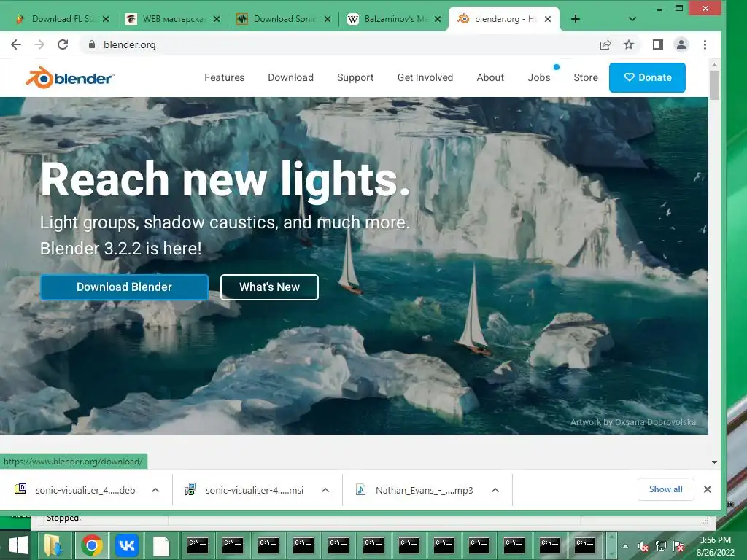Open the Jobs nav link
Image resolution: width=747 pixels, height=560 pixels.
tap(539, 77)
